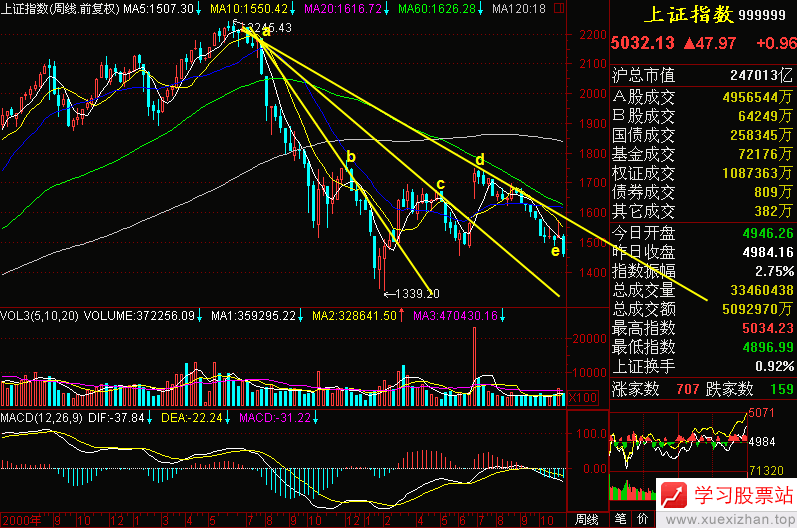Click the VOLUME:372256.09 value

point(139,316)
